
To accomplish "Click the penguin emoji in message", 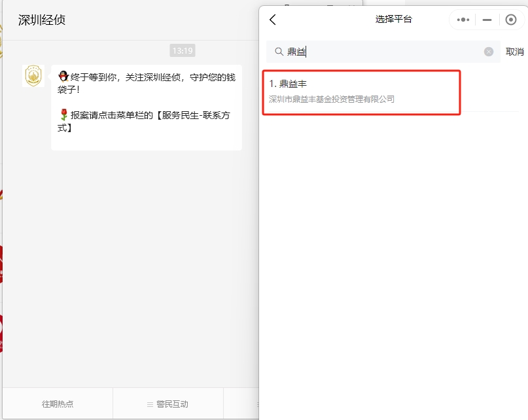I will point(63,77).
